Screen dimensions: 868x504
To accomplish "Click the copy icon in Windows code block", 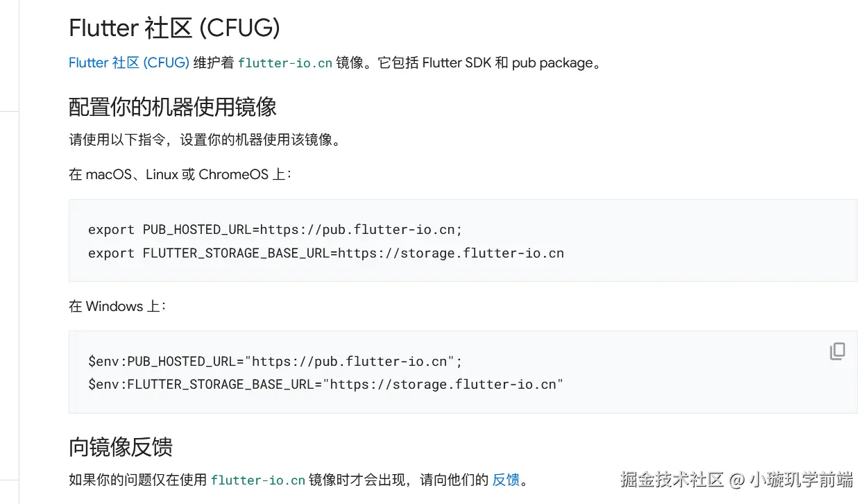I will [837, 351].
